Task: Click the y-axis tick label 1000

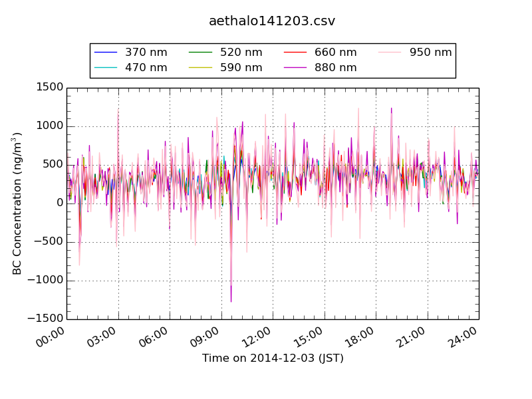Action: 50,126
